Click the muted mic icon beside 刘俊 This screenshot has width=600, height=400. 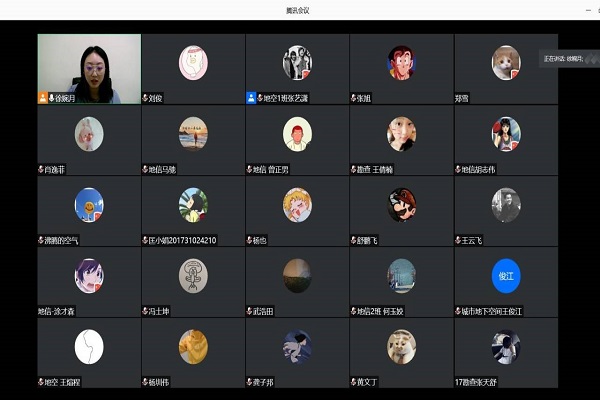coord(146,98)
